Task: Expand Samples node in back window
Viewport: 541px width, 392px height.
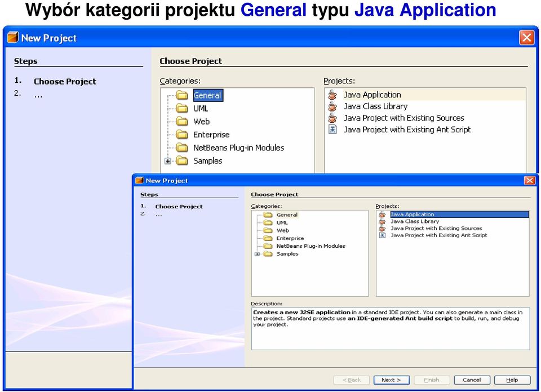Action: tap(168, 161)
